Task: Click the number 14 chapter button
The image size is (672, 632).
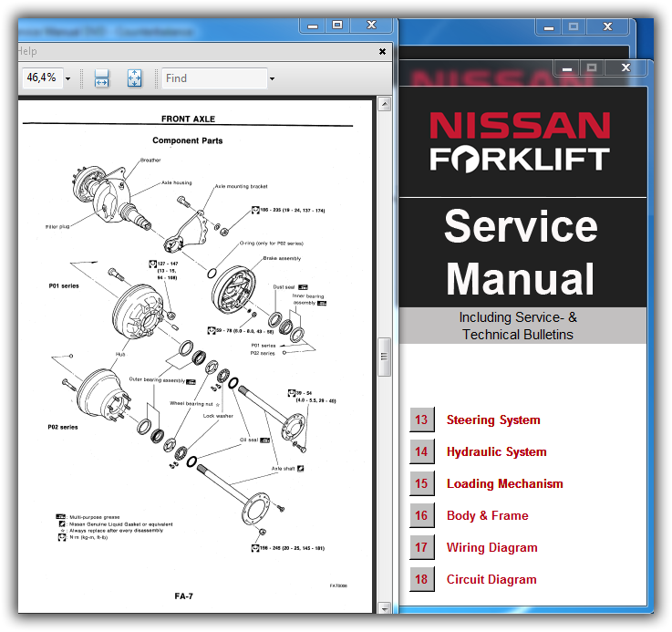Action: point(422,451)
